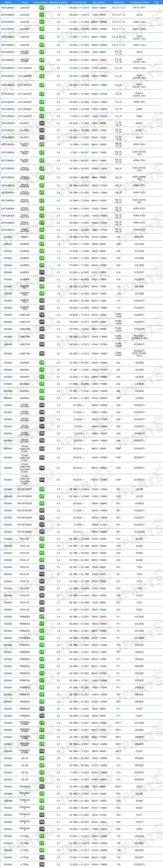Screen dimensions: 163x868
Task: Click ON icon in Cabstar 96kW/131KM row
Action: [42, 329]
